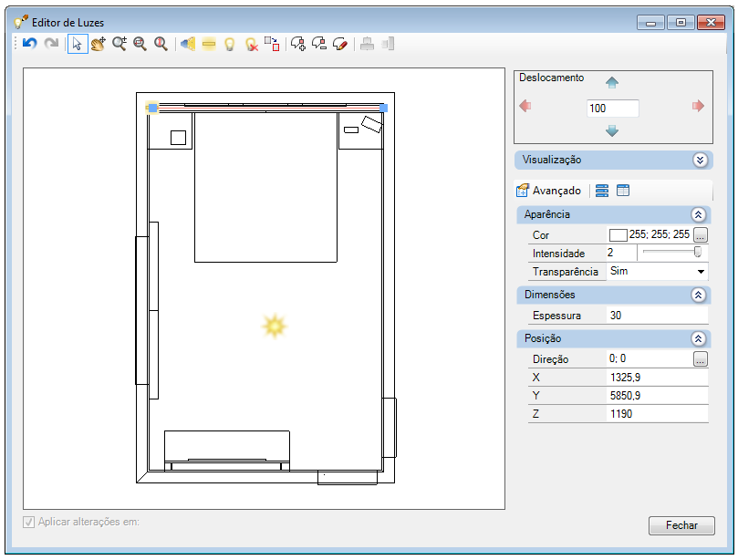The width and height of the screenshot is (738, 560).
Task: Move light right with red arrow
Action: pos(698,106)
